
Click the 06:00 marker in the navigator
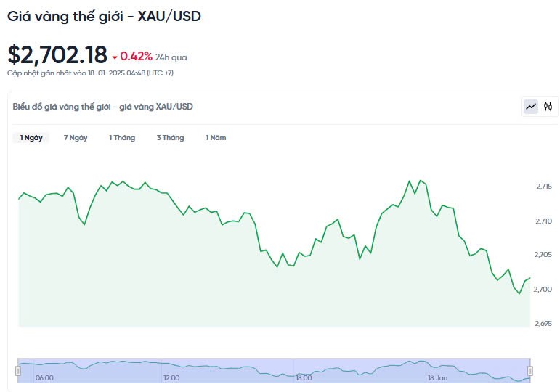coord(44,377)
